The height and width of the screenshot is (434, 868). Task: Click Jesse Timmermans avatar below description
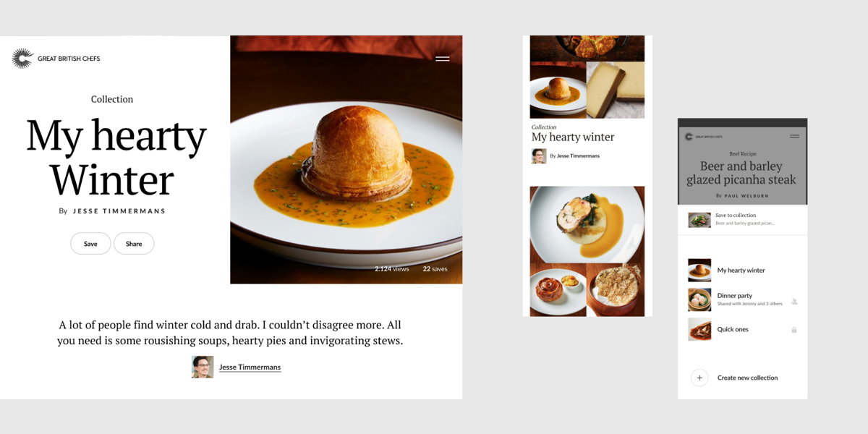point(203,367)
